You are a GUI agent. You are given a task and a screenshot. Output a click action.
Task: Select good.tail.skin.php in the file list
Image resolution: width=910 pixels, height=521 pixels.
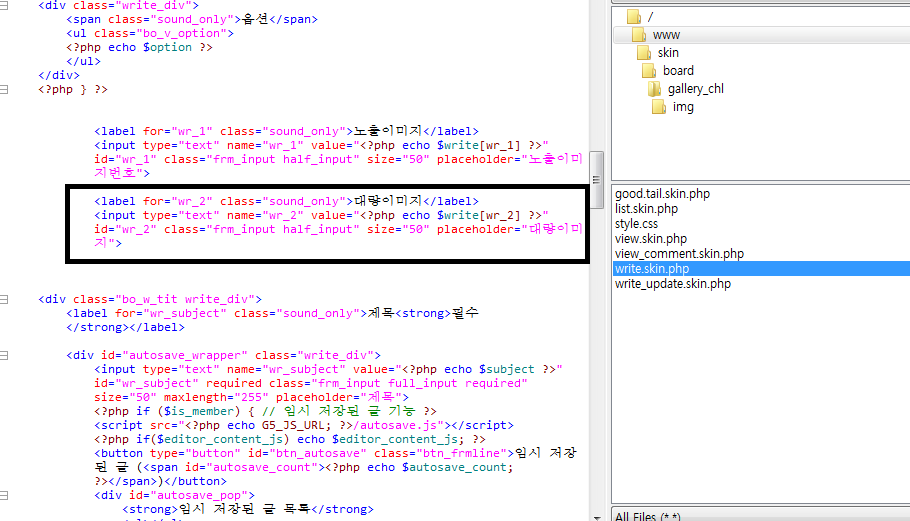click(662, 194)
